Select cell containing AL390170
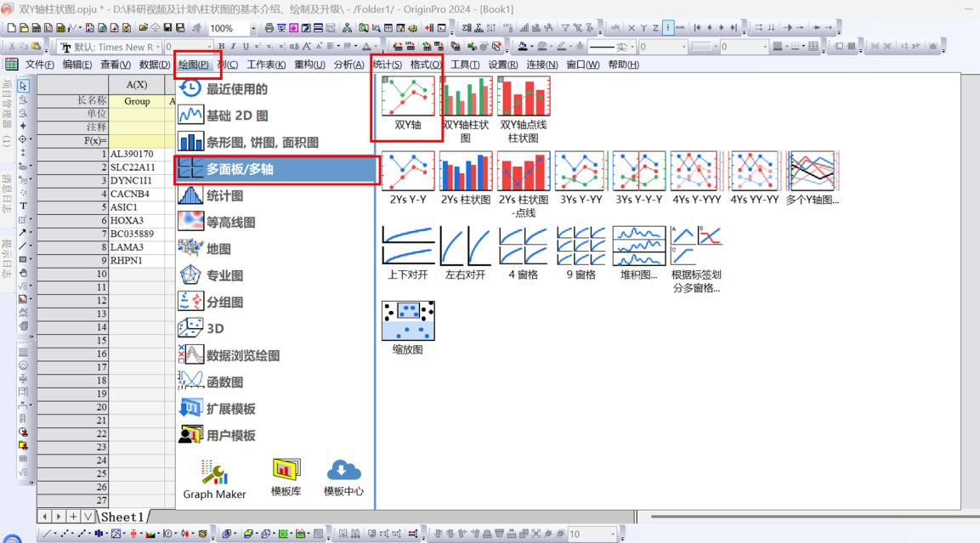This screenshot has width=980, height=543. [x=138, y=154]
